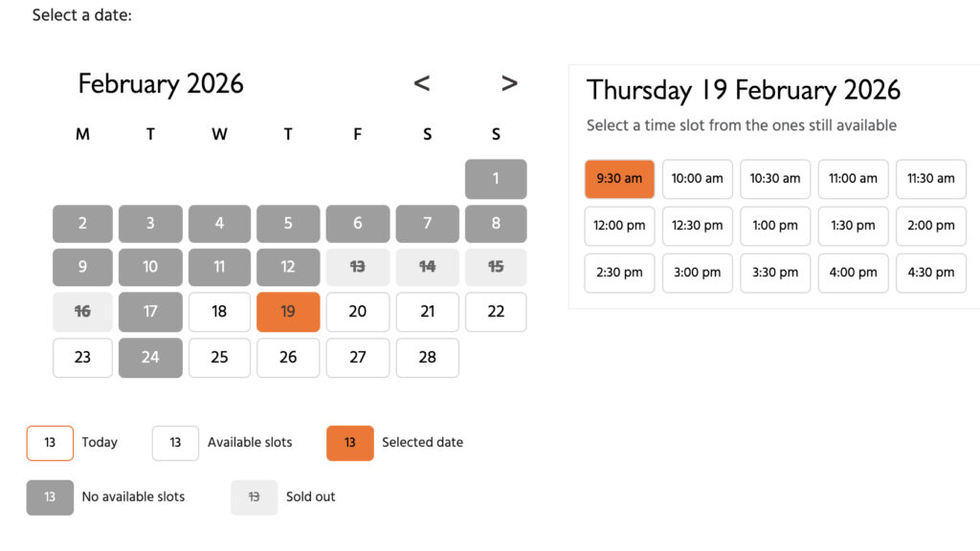This screenshot has width=980, height=551.
Task: Pick the 11:30 am slot
Action: pyautogui.click(x=931, y=179)
